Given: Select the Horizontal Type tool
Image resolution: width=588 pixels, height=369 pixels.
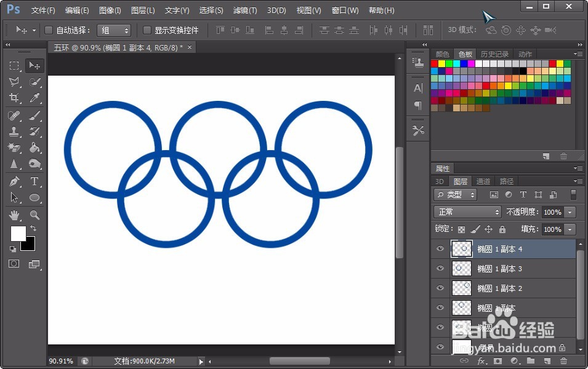Looking at the screenshot, I should click(x=34, y=181).
